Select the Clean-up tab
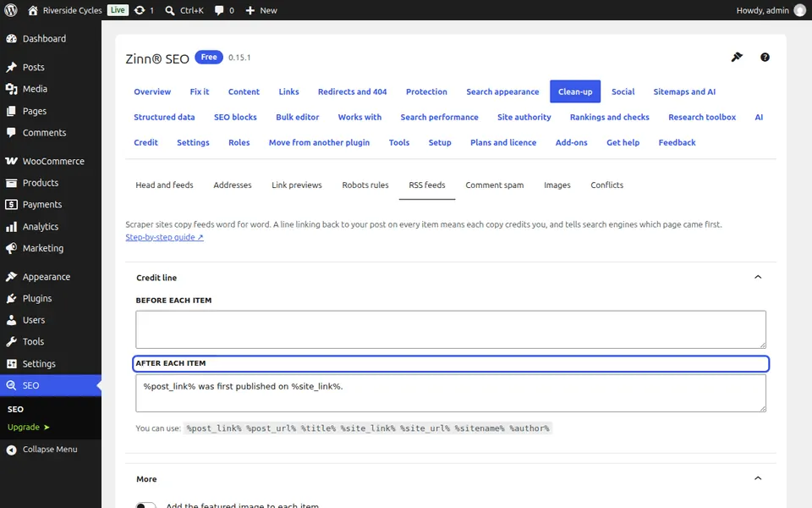The image size is (812, 508). [575, 91]
